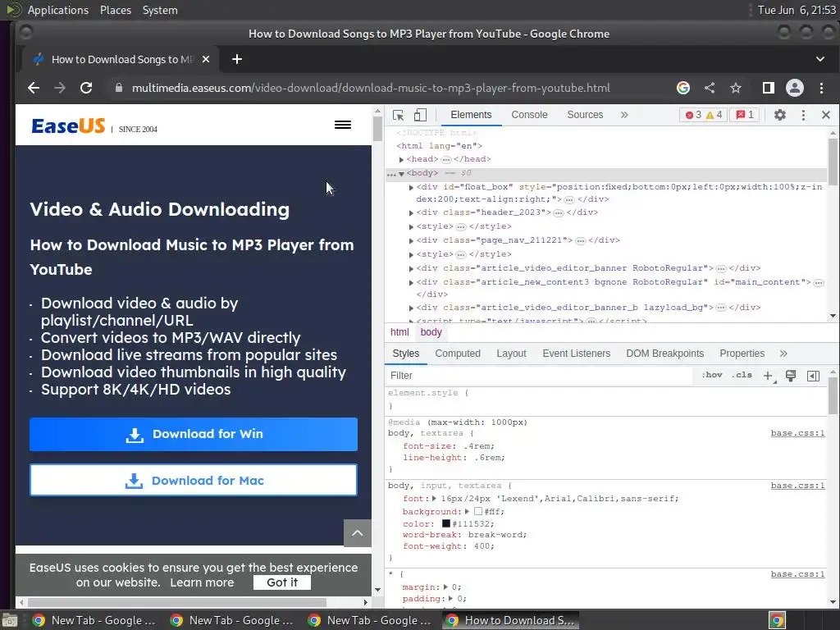This screenshot has height=630, width=840.
Task: Jump back to top of page arrow
Action: click(x=358, y=533)
